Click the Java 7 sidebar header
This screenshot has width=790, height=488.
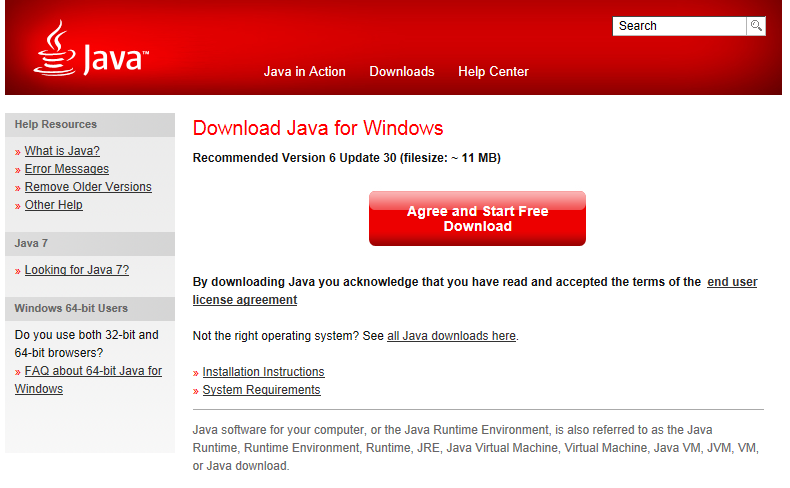tap(90, 243)
